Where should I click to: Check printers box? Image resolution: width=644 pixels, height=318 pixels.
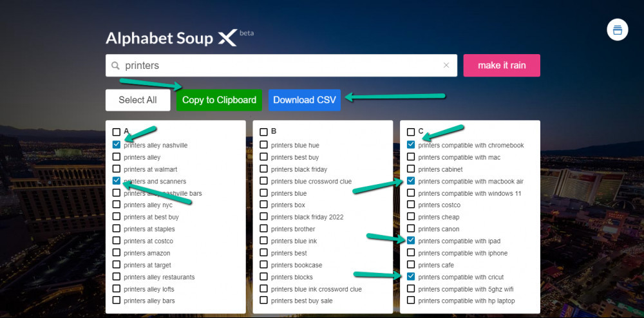click(263, 204)
